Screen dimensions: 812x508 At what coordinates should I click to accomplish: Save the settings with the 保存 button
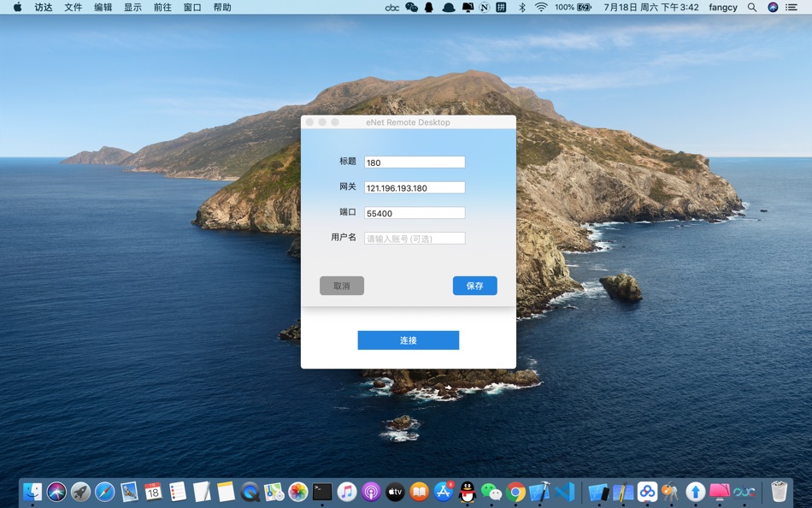pyautogui.click(x=474, y=285)
